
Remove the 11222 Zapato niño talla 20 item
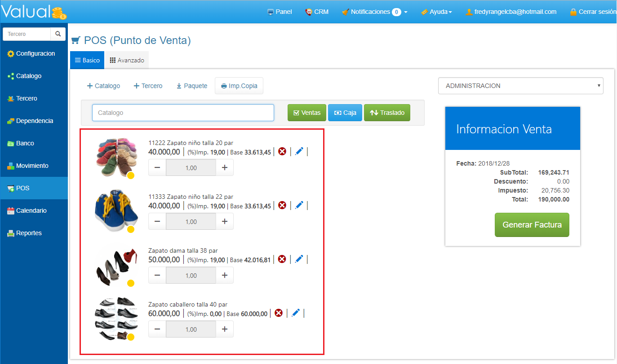[282, 152]
